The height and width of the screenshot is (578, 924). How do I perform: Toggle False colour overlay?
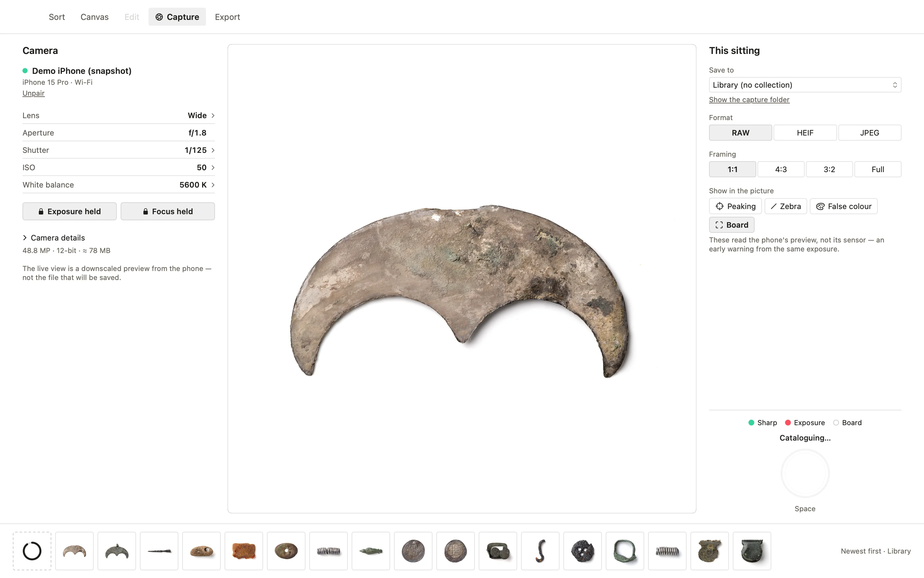pyautogui.click(x=843, y=206)
